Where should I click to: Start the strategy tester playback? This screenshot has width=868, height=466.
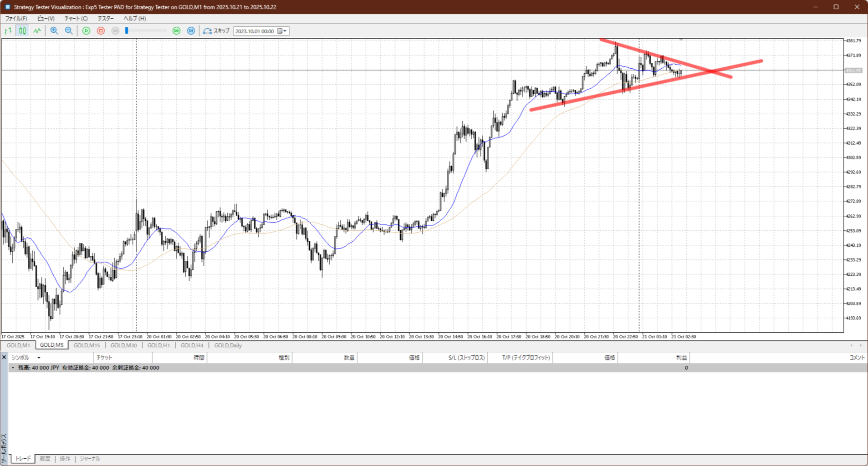click(x=86, y=31)
